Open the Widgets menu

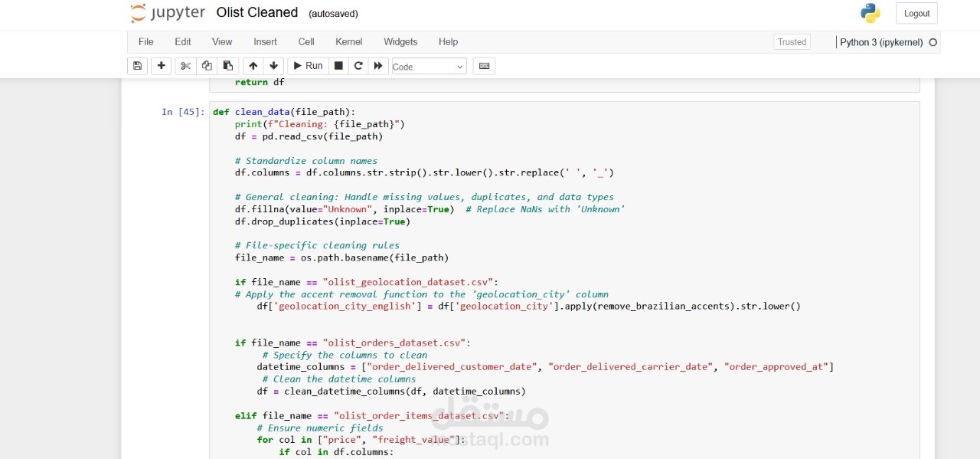click(x=400, y=42)
